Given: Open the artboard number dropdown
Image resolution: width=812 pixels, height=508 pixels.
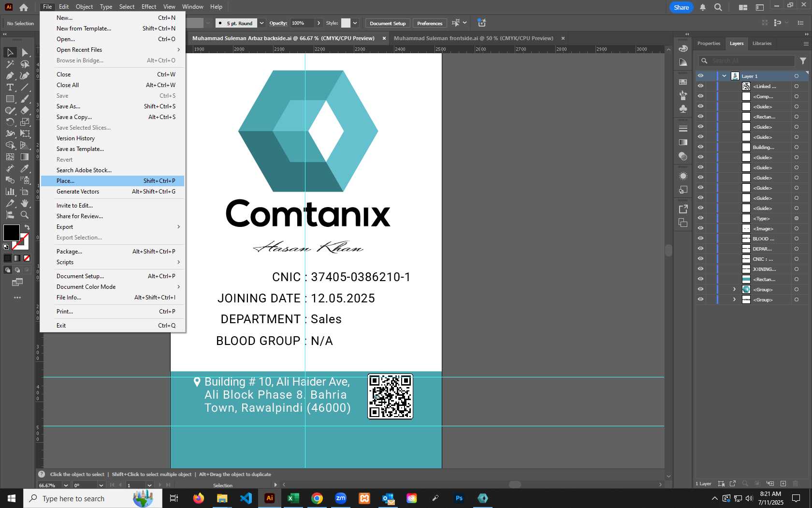Looking at the screenshot, I should pos(149,485).
